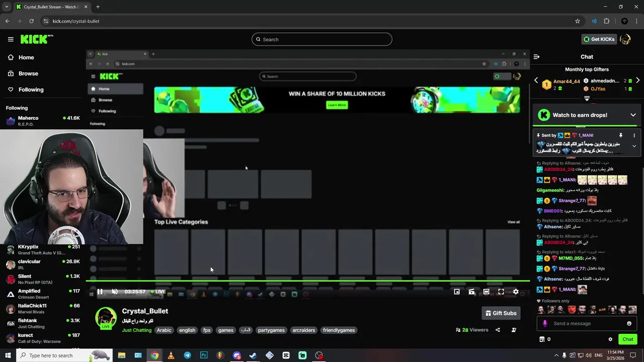The height and width of the screenshot is (362, 644).
Task: Show previous top gifters
Action: [x=536, y=80]
